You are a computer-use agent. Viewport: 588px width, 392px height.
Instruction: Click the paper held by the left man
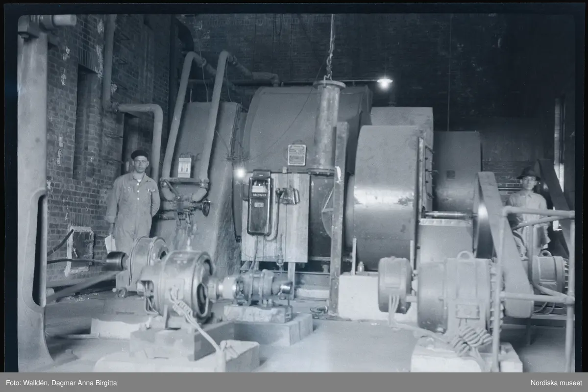(111, 243)
